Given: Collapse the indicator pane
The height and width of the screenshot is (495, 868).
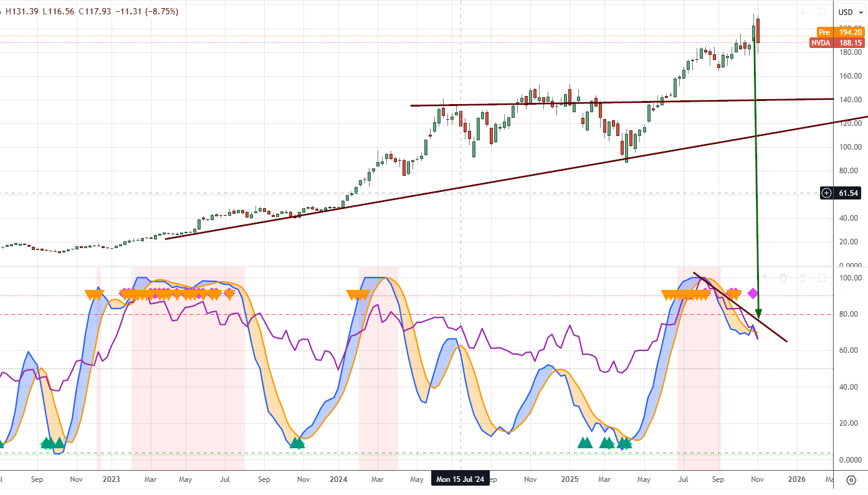Looking at the screenshot, I should coord(803,278).
